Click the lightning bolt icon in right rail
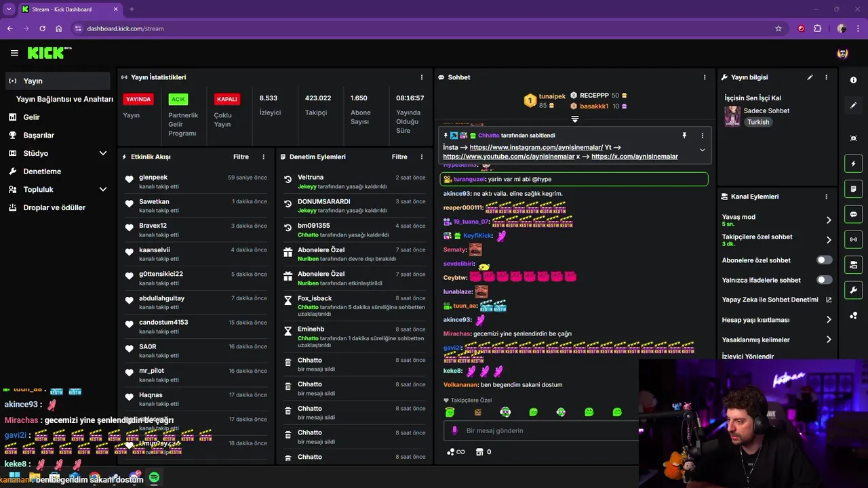Viewport: 868px width, 488px height. tap(853, 163)
